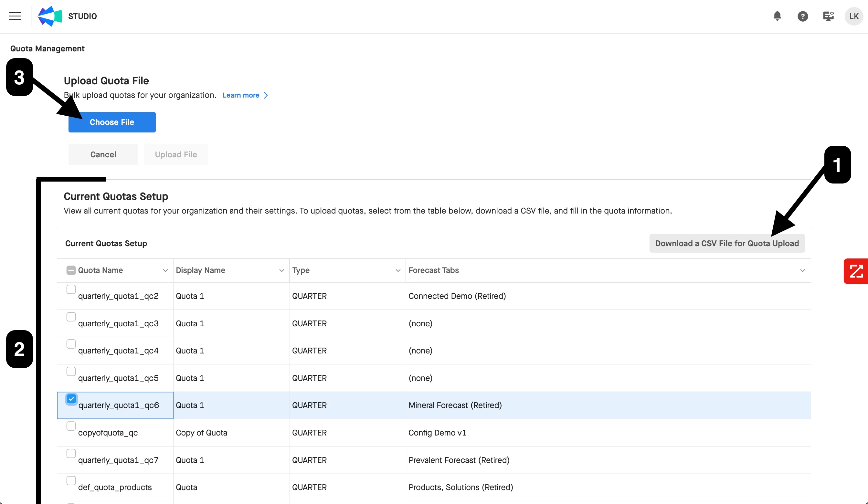This screenshot has height=504, width=868.
Task: Open the hamburger navigation menu
Action: coord(15,16)
